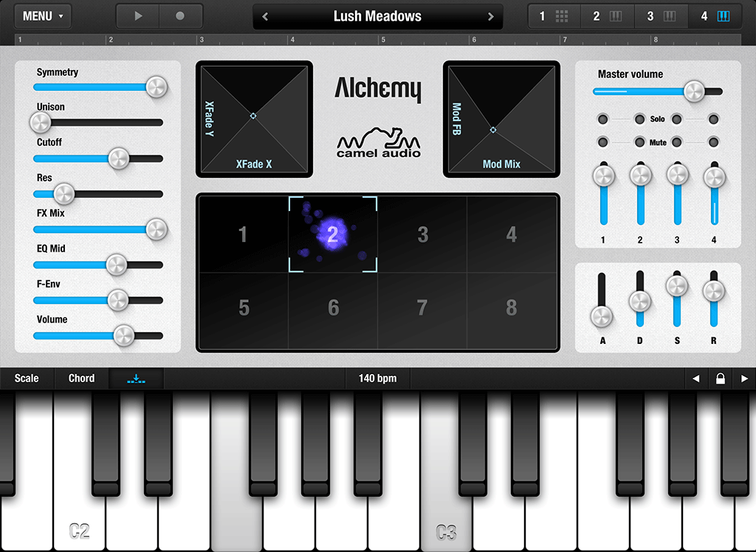Go to the next preset arrow
The image size is (756, 552).
490,17
